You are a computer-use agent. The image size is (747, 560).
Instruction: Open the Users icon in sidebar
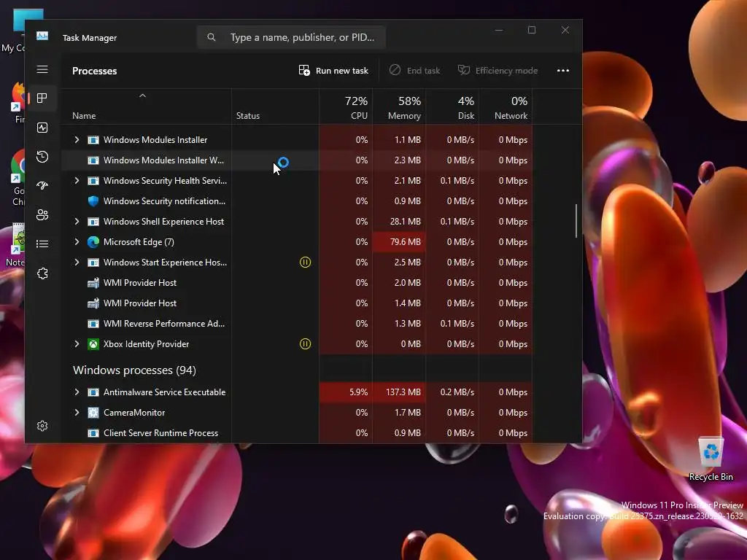click(x=42, y=215)
